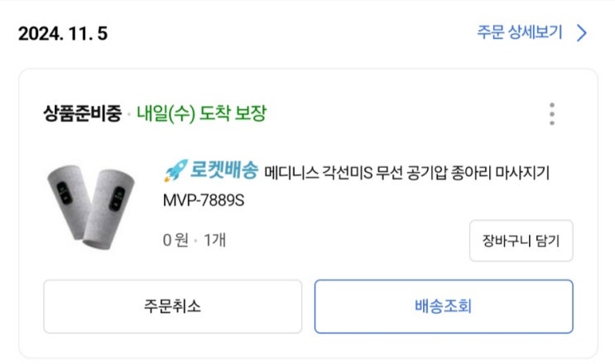Viewport: 615px width, 364px height.
Task: Open the three-dot more options menu
Action: pos(552,114)
